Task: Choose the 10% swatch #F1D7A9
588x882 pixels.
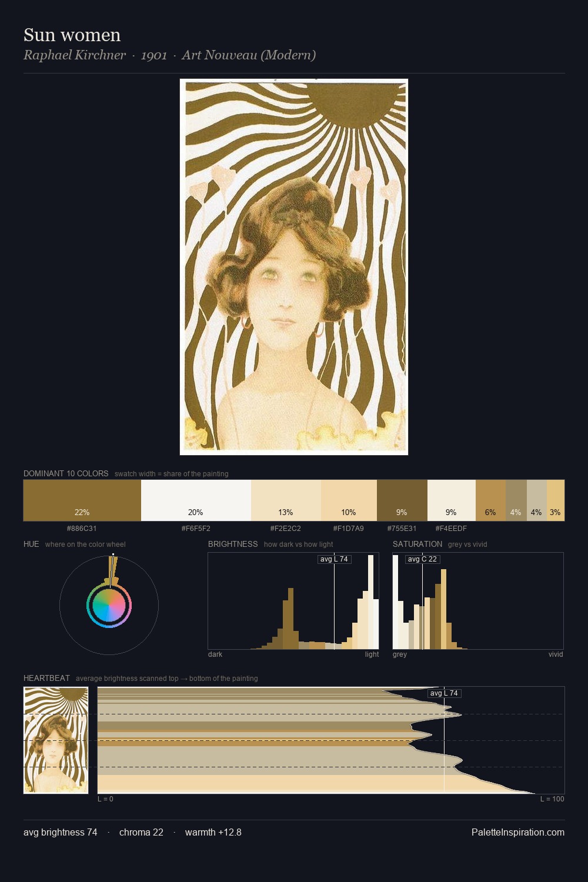Action: [x=349, y=500]
